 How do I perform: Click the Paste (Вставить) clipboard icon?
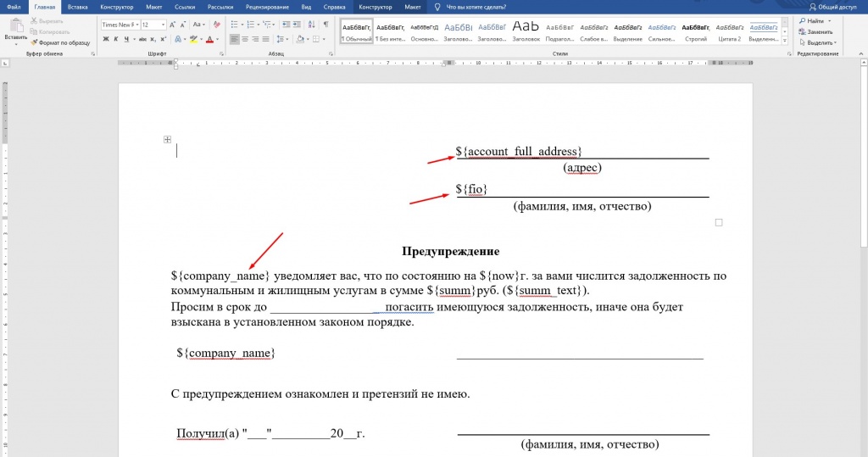[16, 25]
